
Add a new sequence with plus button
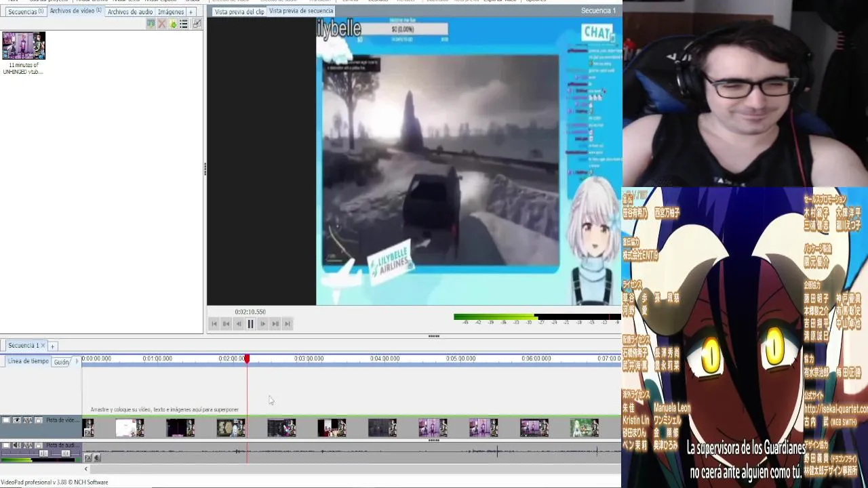pos(52,346)
